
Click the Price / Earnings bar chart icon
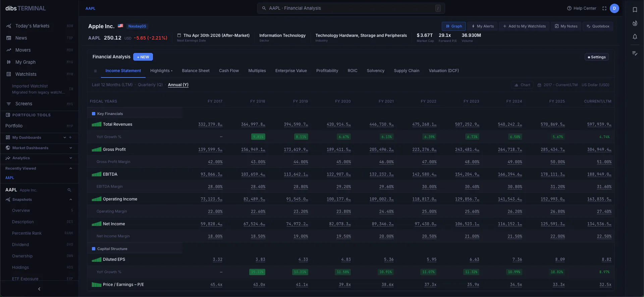tap(97, 285)
